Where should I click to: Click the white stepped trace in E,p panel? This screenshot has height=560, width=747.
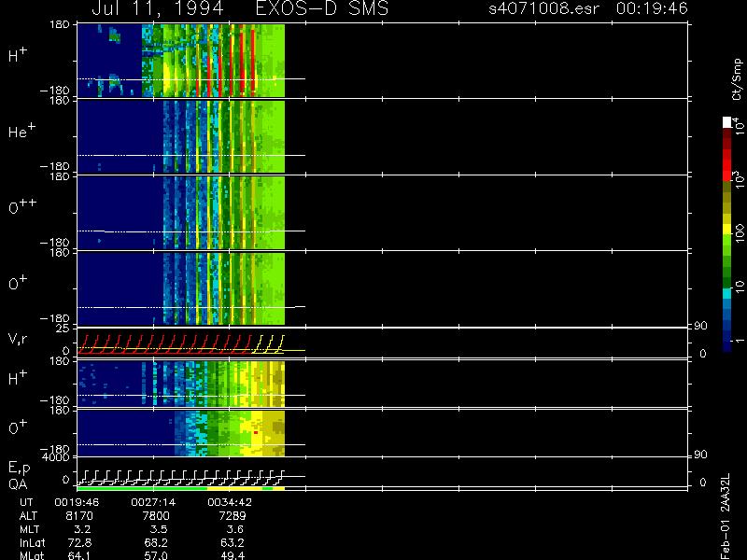coord(181,477)
